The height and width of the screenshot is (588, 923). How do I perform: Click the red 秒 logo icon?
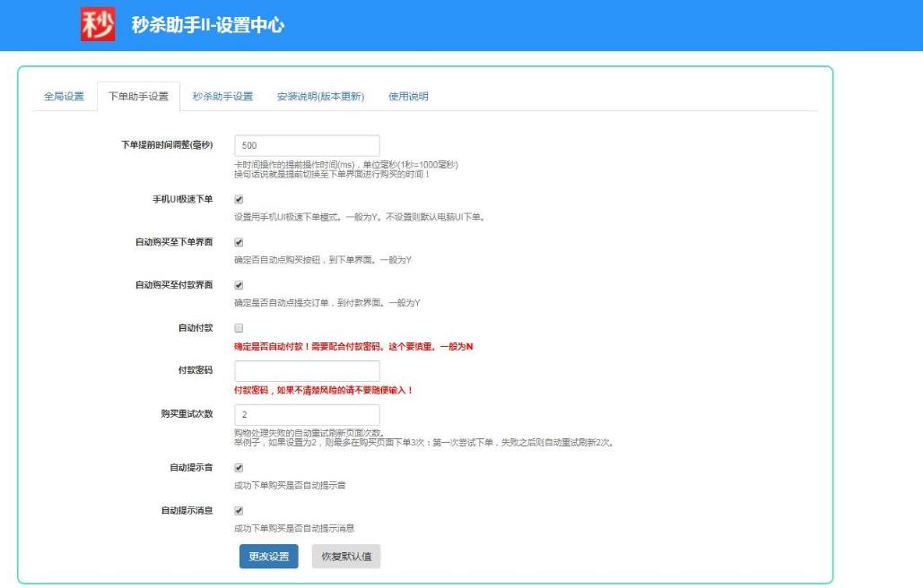98,25
